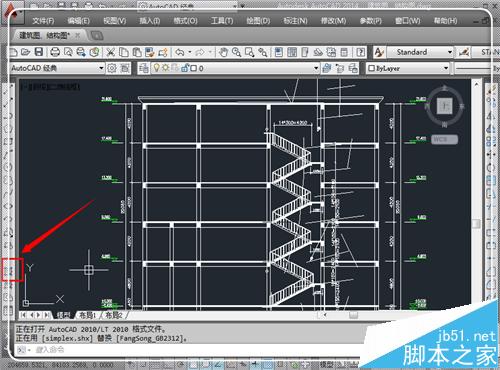Click the Open file folder icon
500x370 pixels.
pyautogui.click(x=26, y=52)
